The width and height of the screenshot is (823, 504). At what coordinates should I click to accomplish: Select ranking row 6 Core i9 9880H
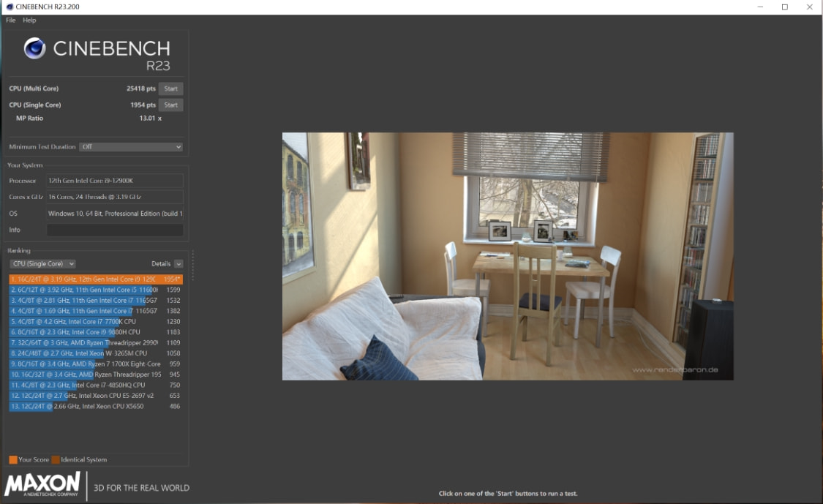pos(96,332)
